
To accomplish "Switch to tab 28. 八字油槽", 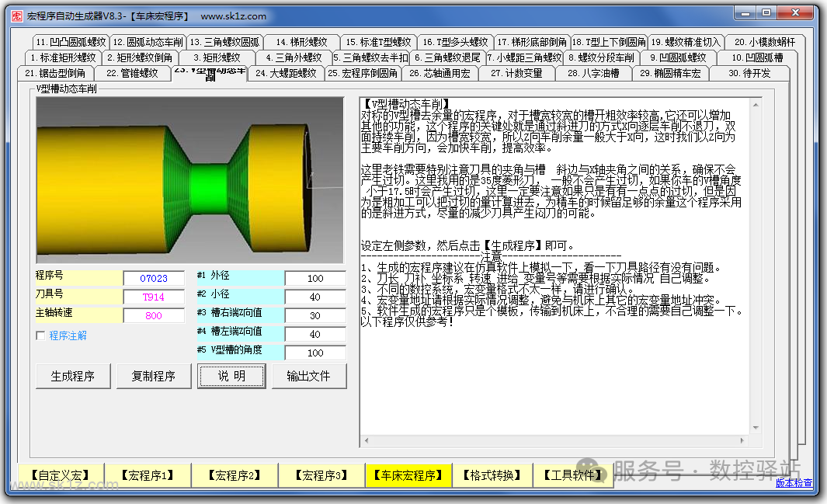I will [593, 73].
